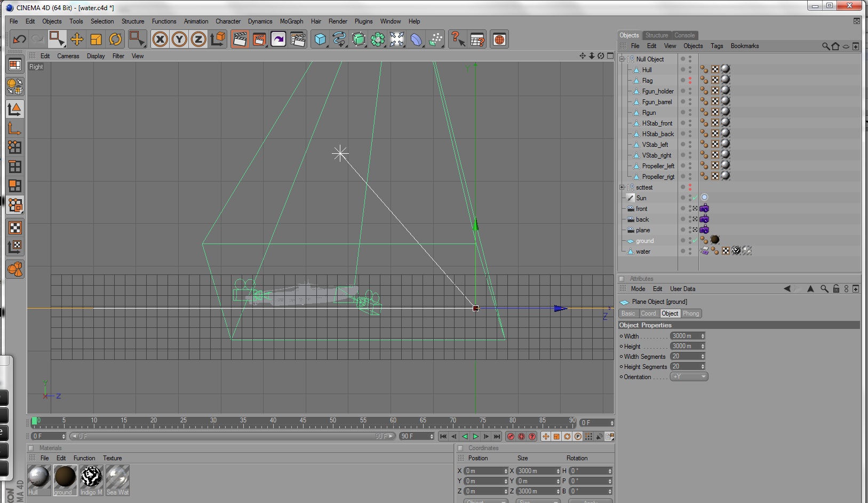Select the Scale tool in top toolbar
The height and width of the screenshot is (503, 868).
tap(96, 39)
